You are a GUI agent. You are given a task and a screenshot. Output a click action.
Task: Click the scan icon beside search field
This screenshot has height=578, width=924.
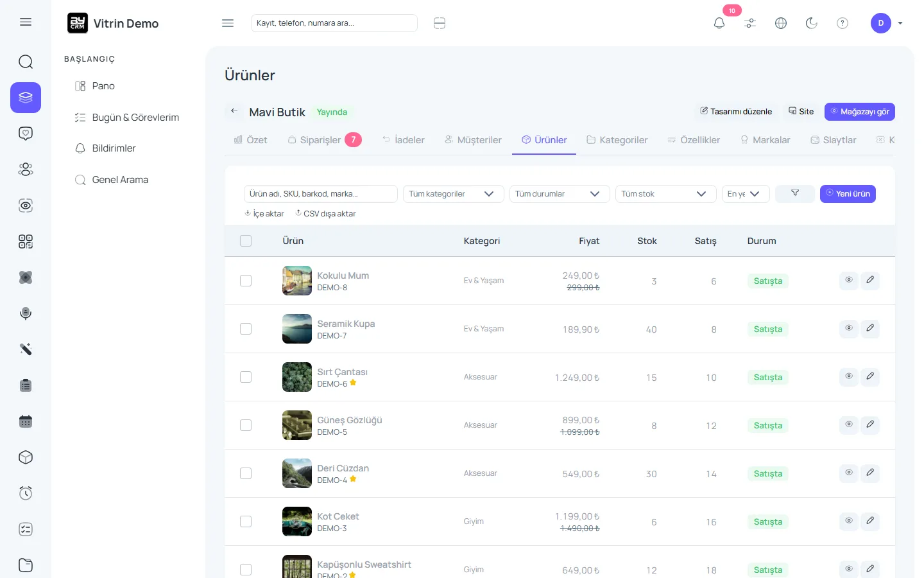click(x=440, y=23)
